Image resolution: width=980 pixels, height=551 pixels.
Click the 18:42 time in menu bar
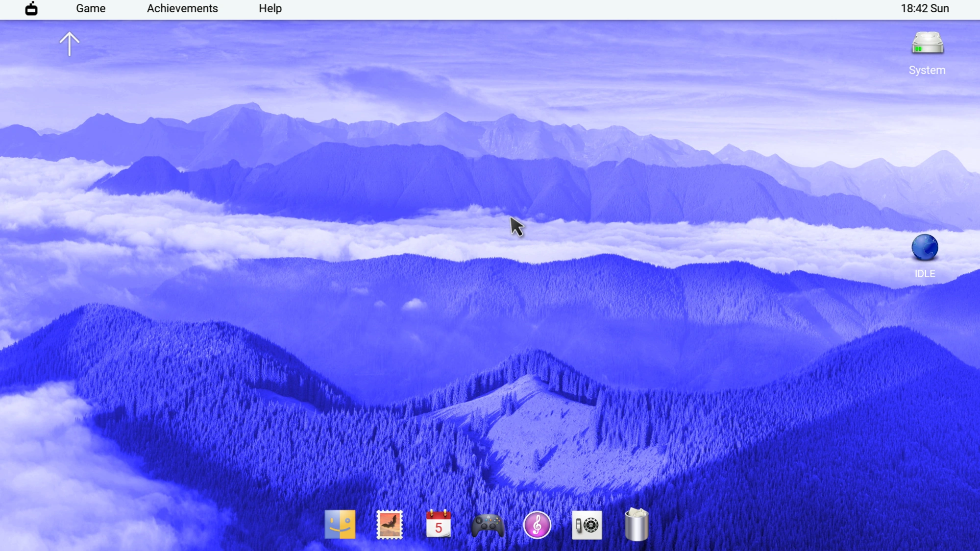(913, 9)
